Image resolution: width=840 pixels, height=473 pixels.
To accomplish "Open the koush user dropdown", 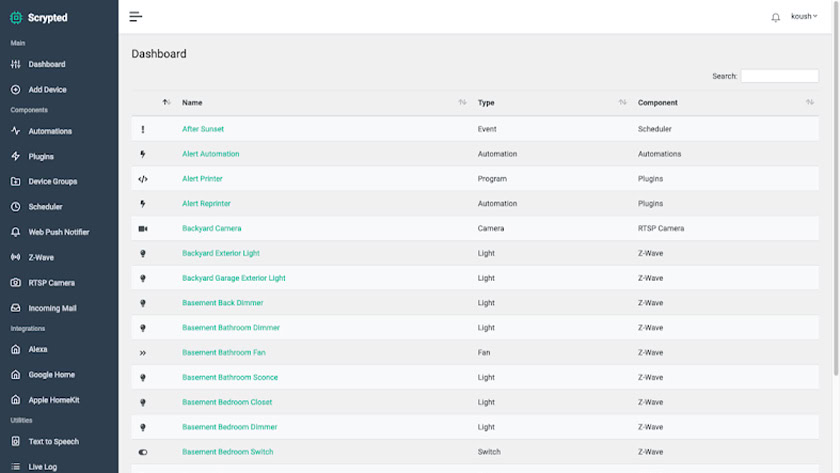I will click(x=804, y=16).
